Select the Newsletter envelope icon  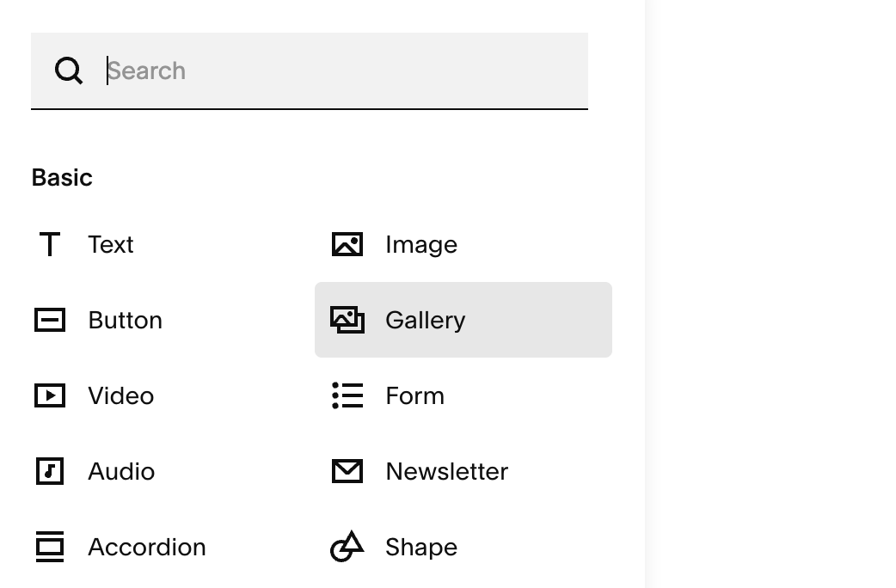click(347, 471)
